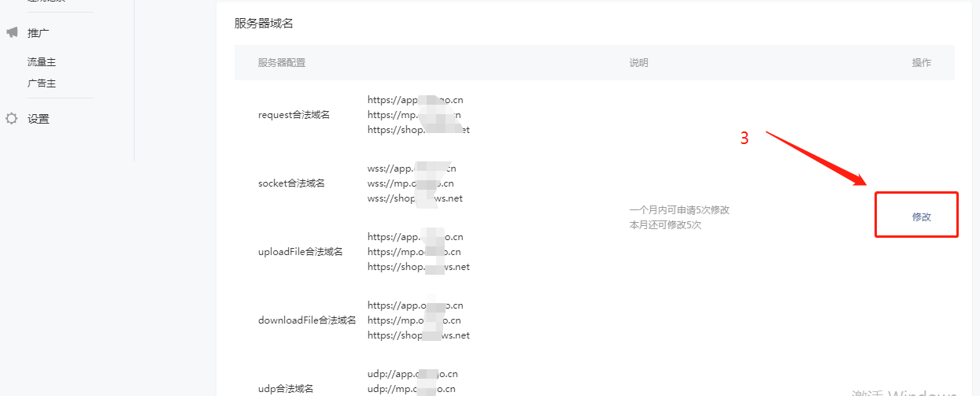Select the 服务器域名 section heading

tap(264, 23)
